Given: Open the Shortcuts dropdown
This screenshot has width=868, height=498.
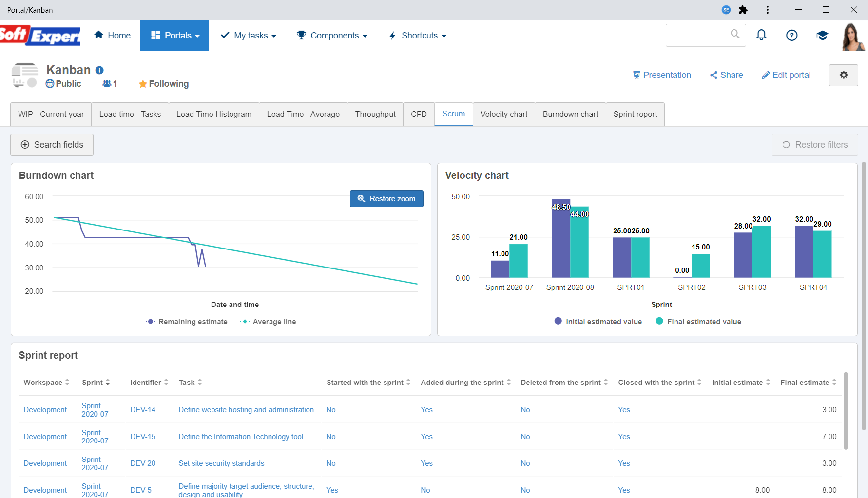Looking at the screenshot, I should tap(418, 36).
